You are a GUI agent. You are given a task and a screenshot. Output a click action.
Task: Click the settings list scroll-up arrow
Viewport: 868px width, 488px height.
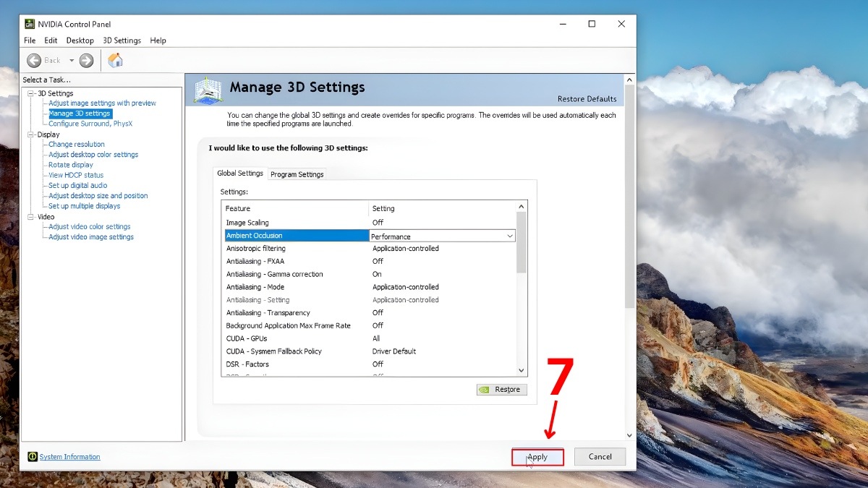[522, 206]
